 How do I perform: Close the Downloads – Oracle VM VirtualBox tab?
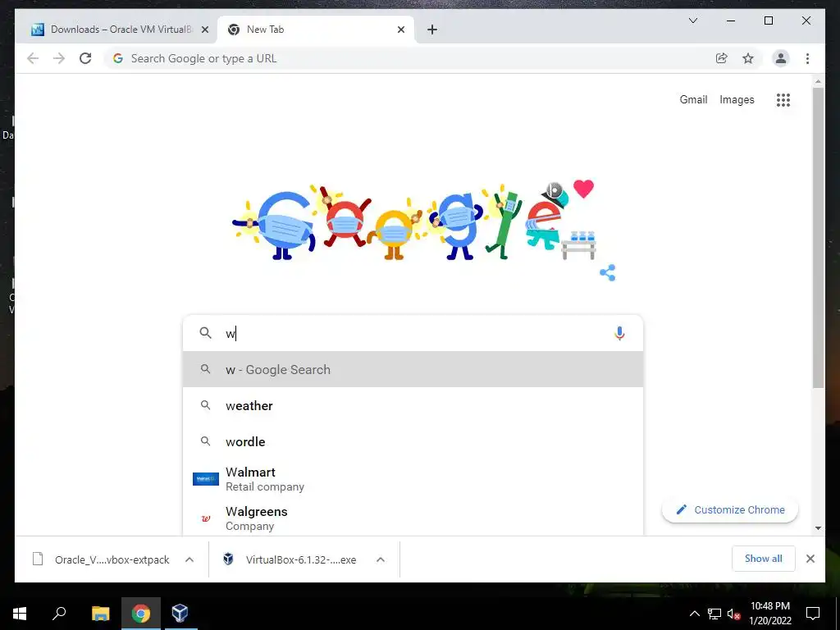pos(204,30)
